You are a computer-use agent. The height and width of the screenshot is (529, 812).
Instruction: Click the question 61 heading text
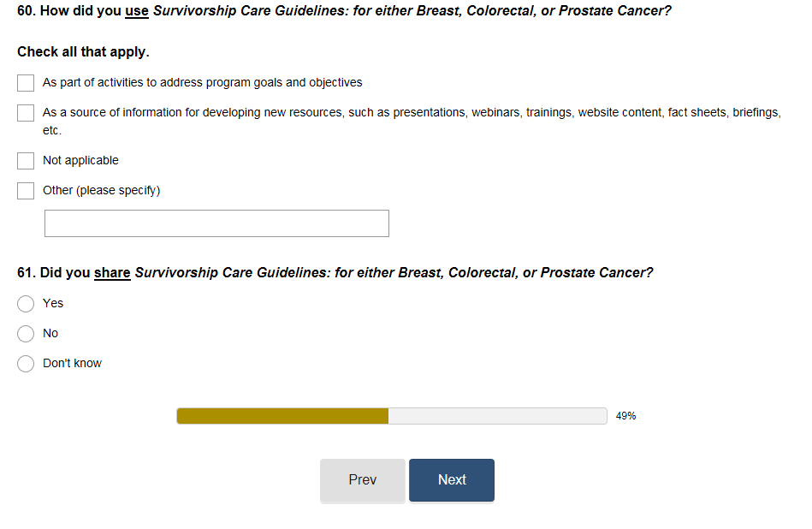click(x=335, y=273)
